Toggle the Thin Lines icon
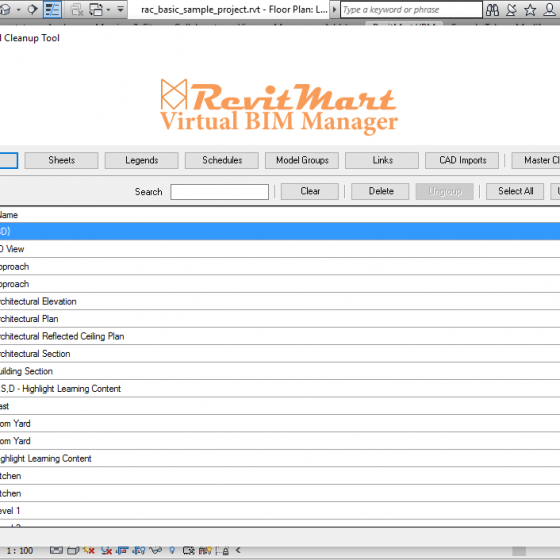 coord(52,10)
